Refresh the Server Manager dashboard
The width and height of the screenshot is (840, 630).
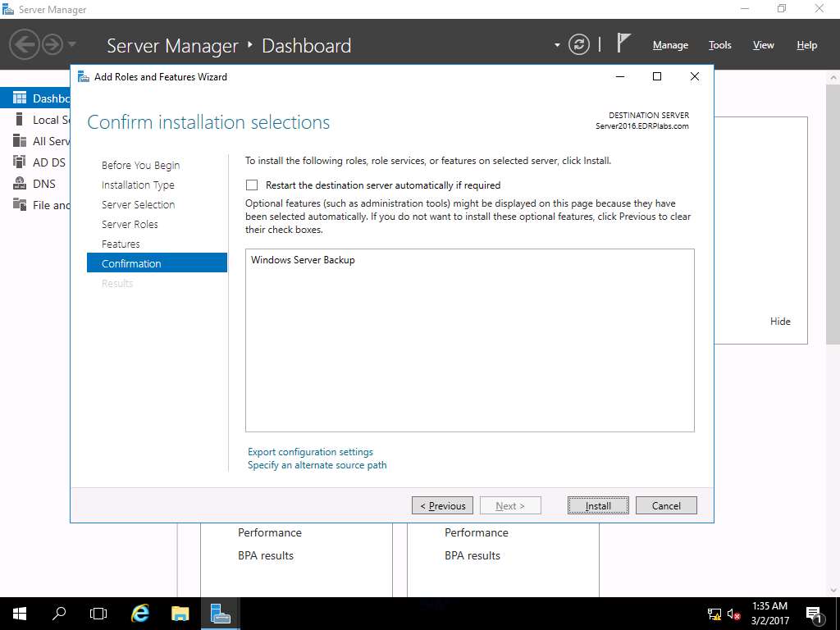[578, 44]
